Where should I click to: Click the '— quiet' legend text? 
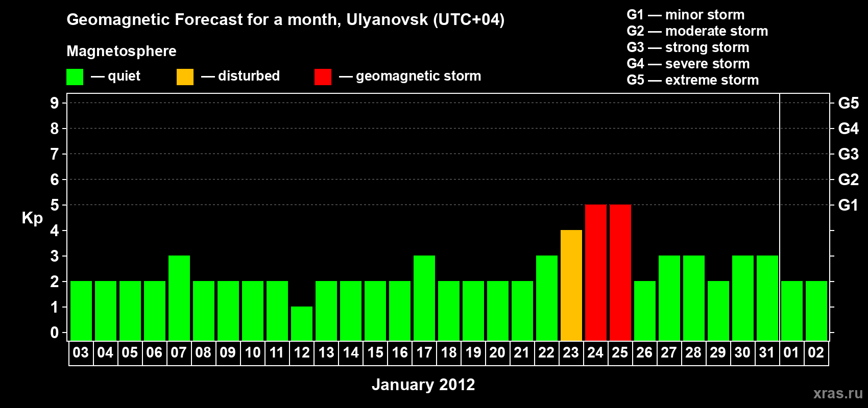(115, 76)
